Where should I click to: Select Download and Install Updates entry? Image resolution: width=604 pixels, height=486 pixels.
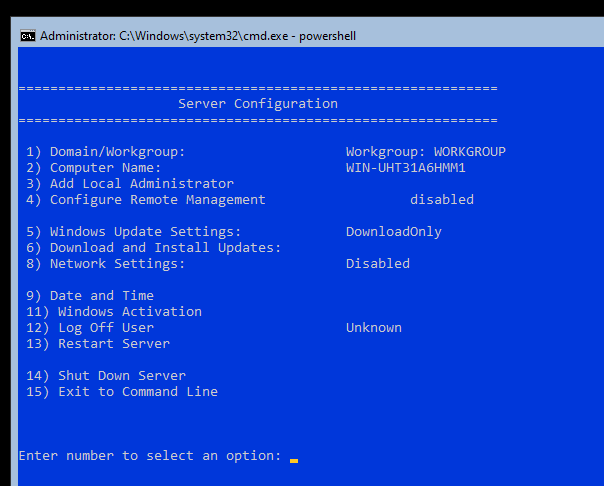pyautogui.click(x=153, y=248)
